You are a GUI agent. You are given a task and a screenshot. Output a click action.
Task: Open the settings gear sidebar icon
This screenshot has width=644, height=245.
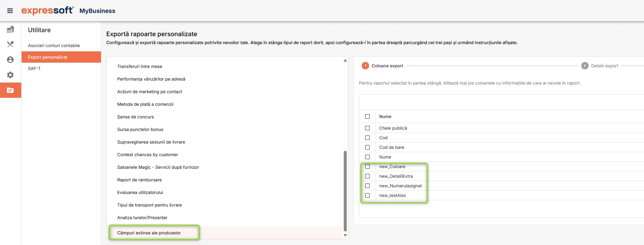click(10, 75)
